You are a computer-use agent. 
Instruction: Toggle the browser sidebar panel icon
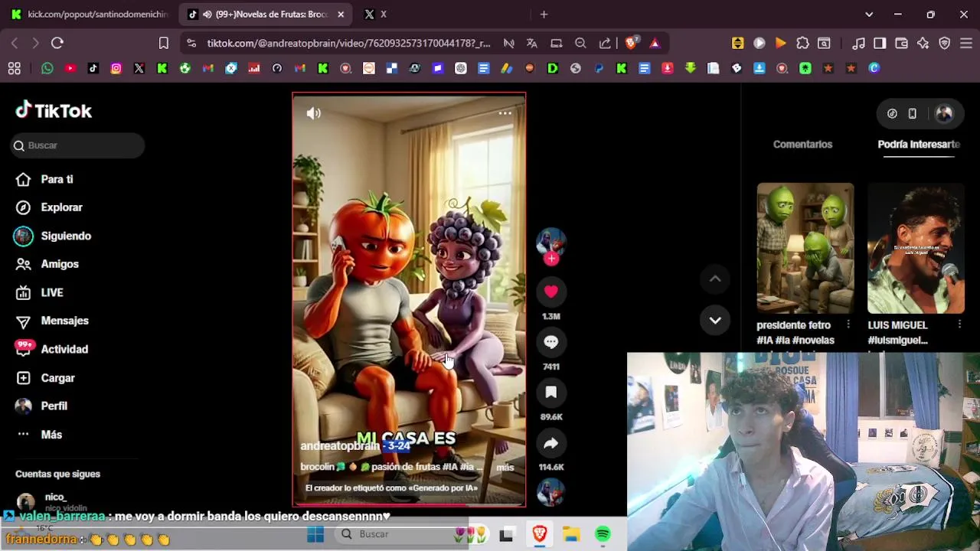point(880,43)
